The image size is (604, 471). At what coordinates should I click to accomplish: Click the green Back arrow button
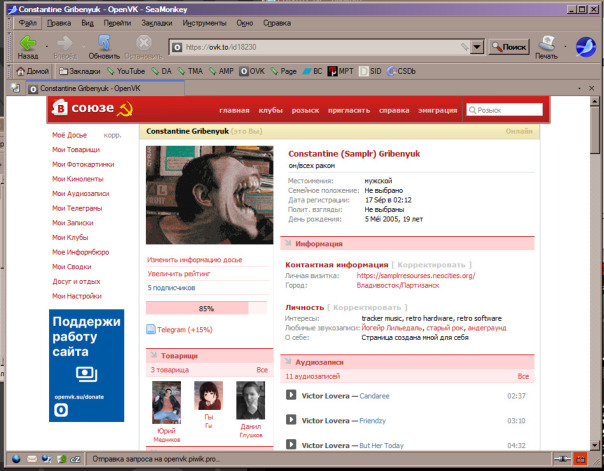pos(28,43)
